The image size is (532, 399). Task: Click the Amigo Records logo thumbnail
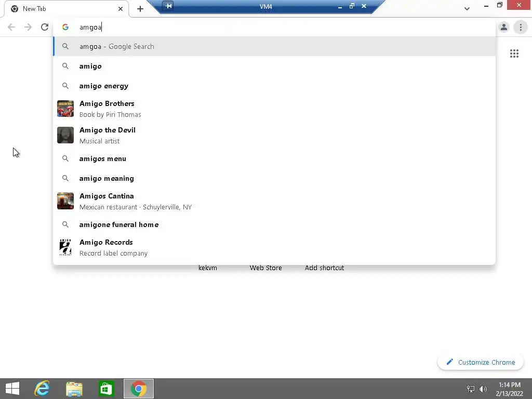(x=65, y=247)
